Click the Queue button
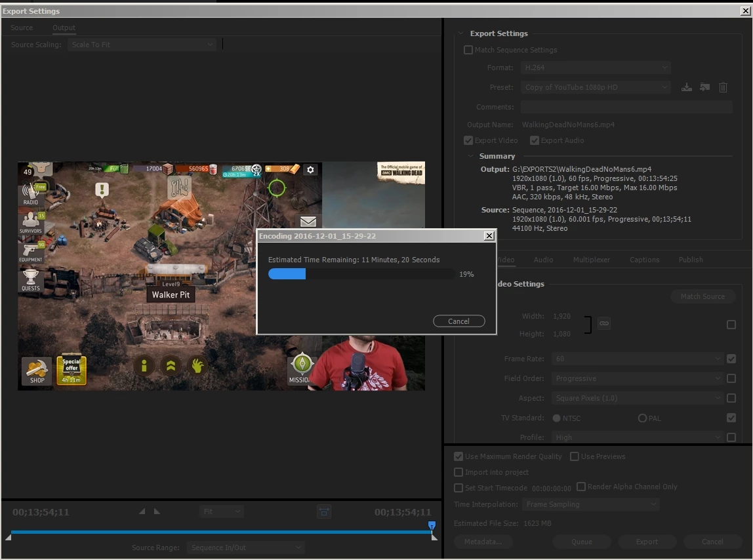 (582, 542)
